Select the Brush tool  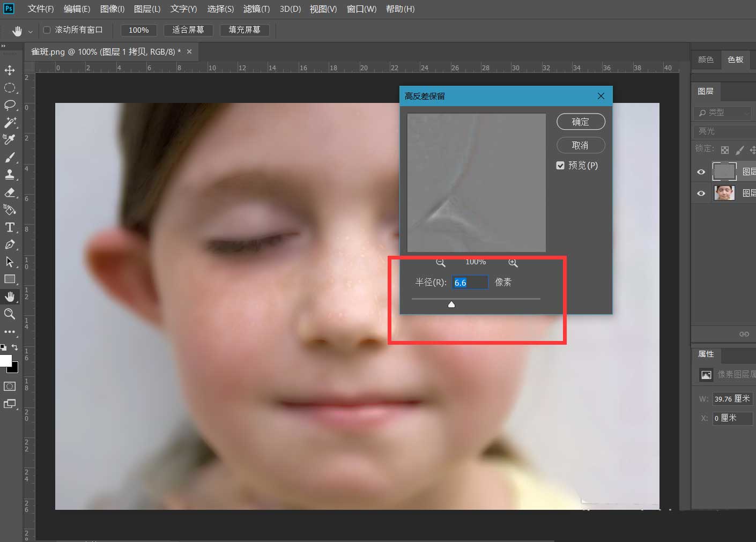(10, 157)
